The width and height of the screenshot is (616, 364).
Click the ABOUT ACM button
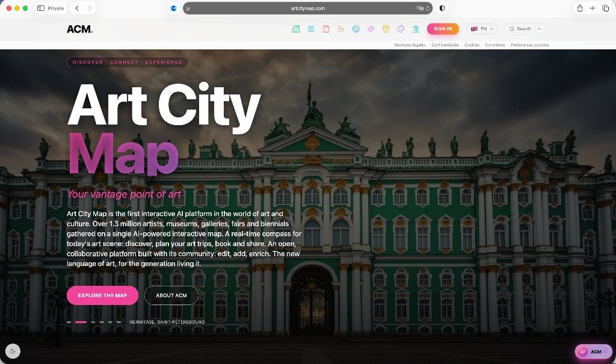(171, 295)
